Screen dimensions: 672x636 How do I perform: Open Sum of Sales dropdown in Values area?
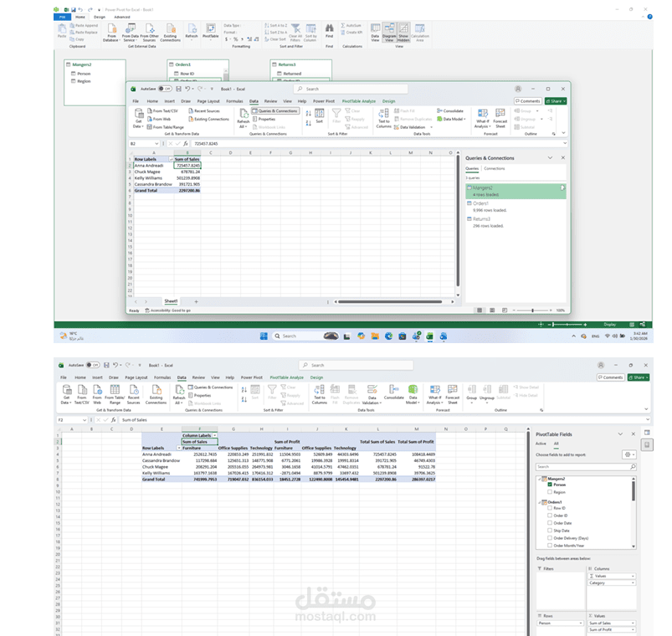(633, 623)
